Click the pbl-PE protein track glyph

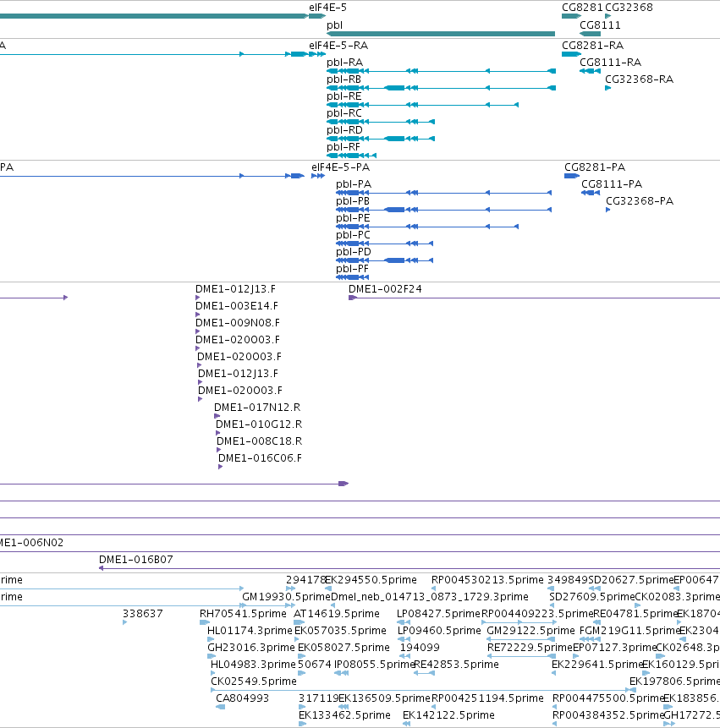[x=427, y=227]
